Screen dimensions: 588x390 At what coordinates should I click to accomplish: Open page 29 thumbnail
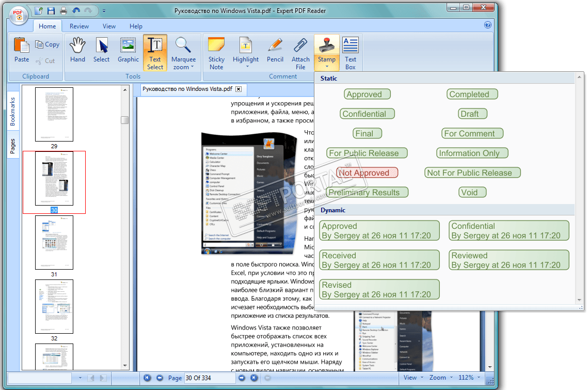(x=54, y=115)
